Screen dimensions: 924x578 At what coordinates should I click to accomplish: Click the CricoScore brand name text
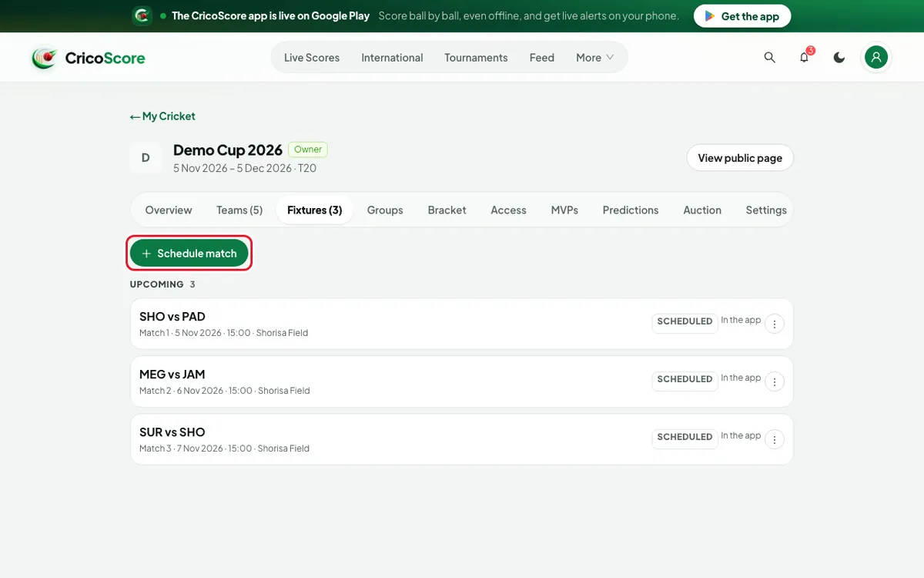click(105, 58)
